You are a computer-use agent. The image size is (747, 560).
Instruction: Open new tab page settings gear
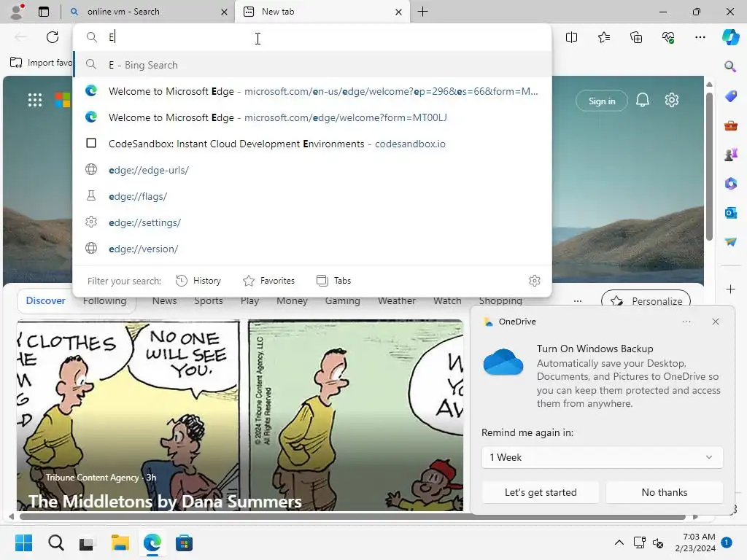pyautogui.click(x=672, y=100)
